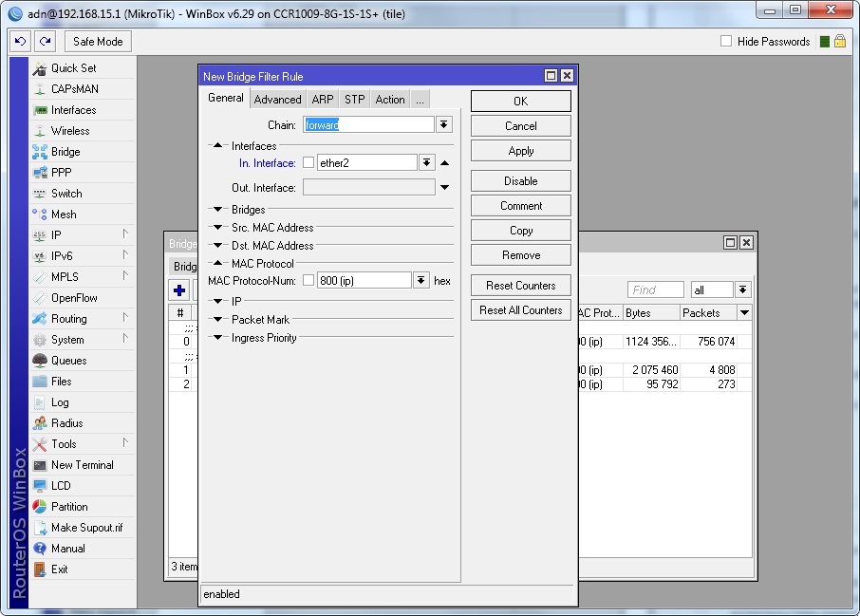This screenshot has width=860, height=616.
Task: Open New Terminal from sidebar
Action: [82, 465]
